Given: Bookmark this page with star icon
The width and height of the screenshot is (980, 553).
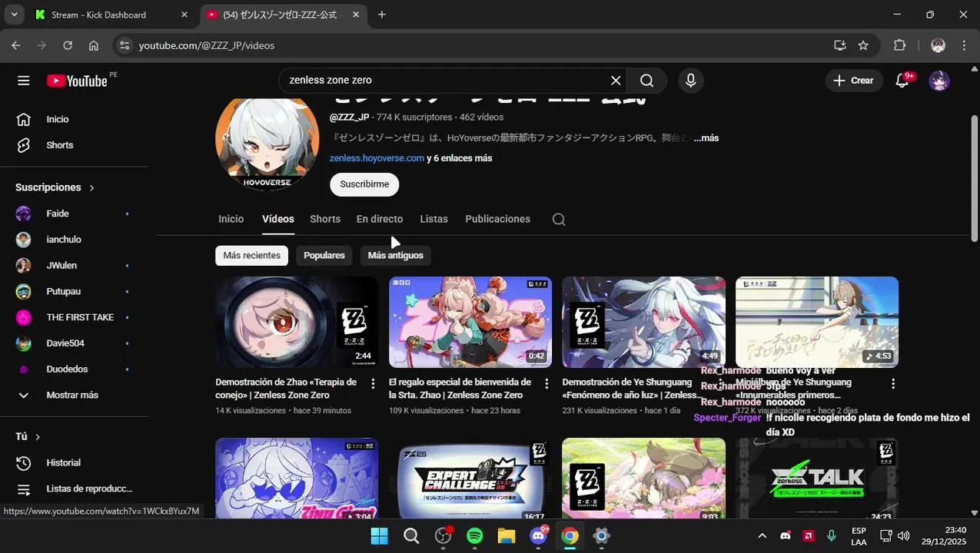Looking at the screenshot, I should point(863,45).
